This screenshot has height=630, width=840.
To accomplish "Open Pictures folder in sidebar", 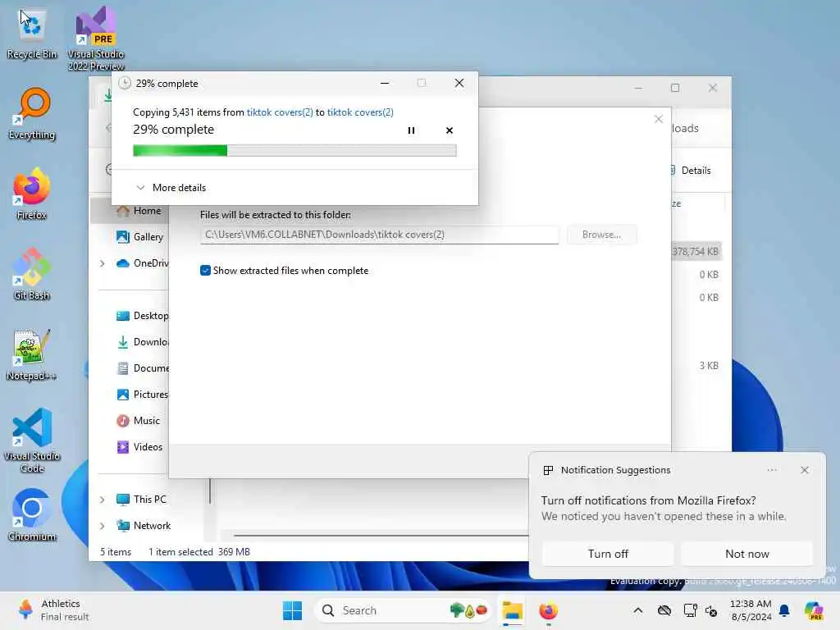I will pos(142,395).
